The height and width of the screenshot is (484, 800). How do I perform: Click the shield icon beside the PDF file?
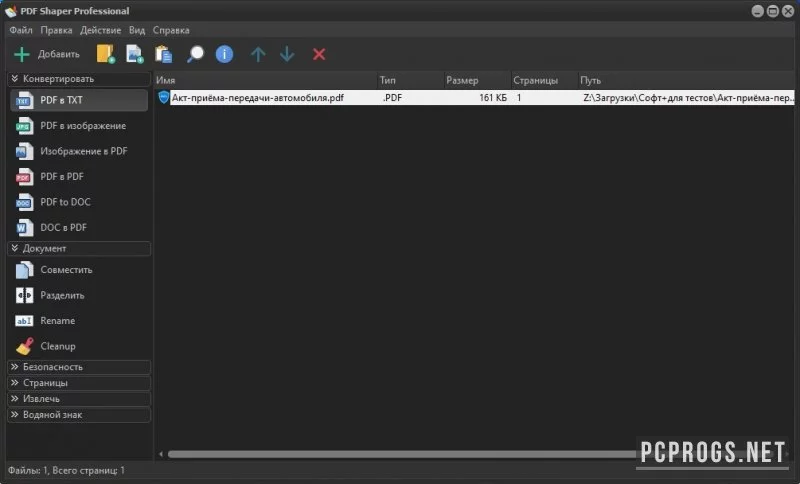pyautogui.click(x=163, y=97)
